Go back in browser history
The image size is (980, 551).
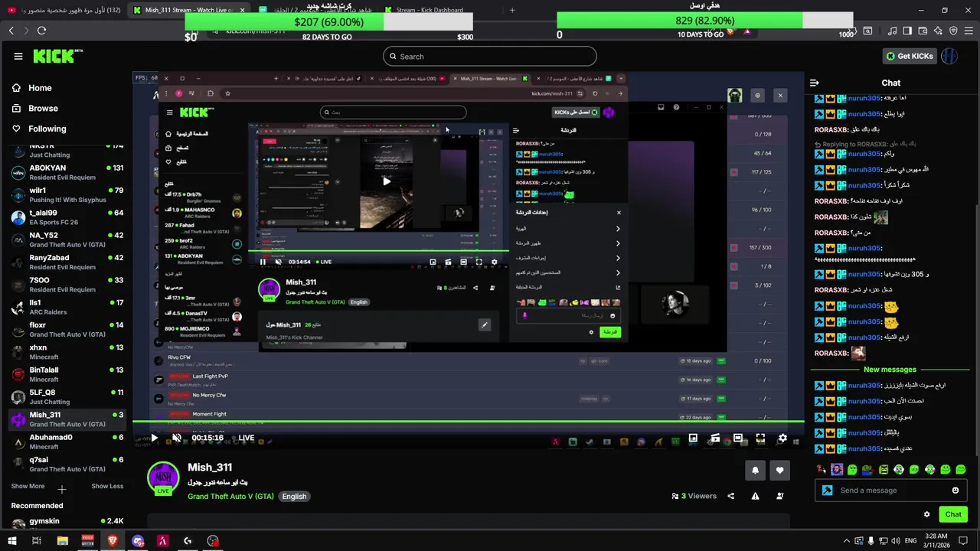tap(11, 31)
